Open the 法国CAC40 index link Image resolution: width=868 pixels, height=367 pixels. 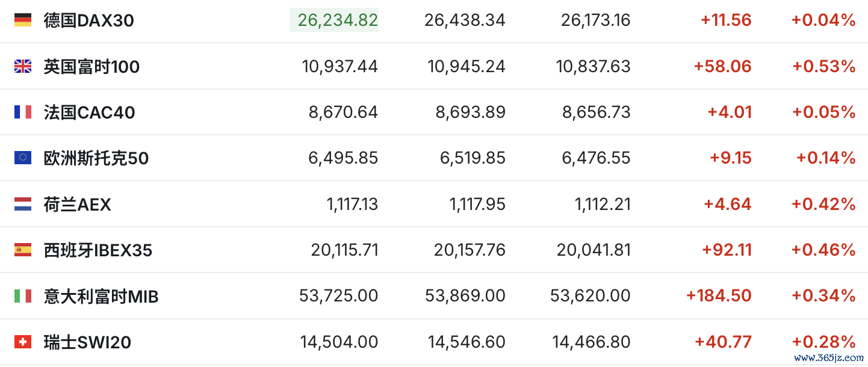89,112
